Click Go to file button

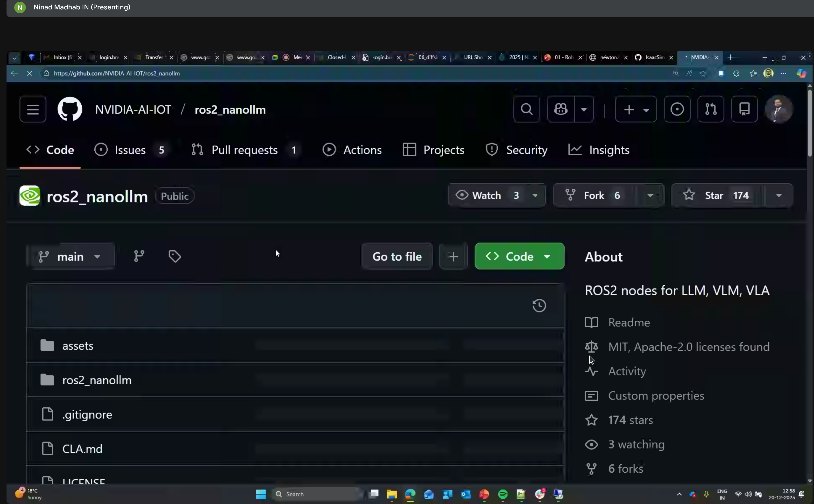(397, 256)
